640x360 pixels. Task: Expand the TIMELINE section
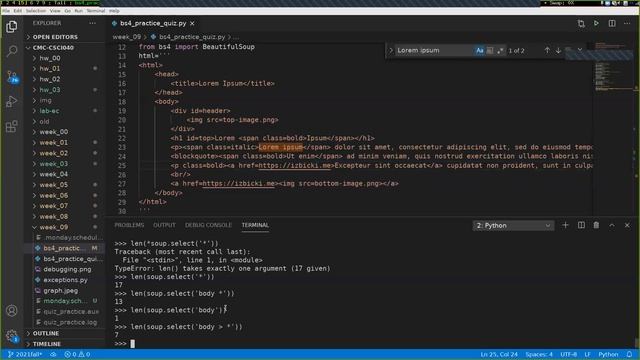[x=47, y=344]
